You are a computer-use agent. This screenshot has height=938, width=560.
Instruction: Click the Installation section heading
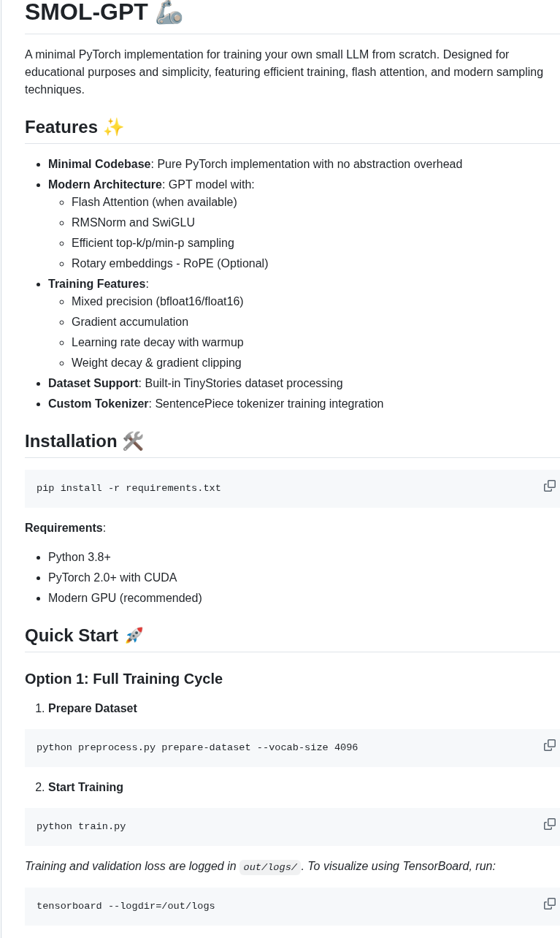(71, 441)
